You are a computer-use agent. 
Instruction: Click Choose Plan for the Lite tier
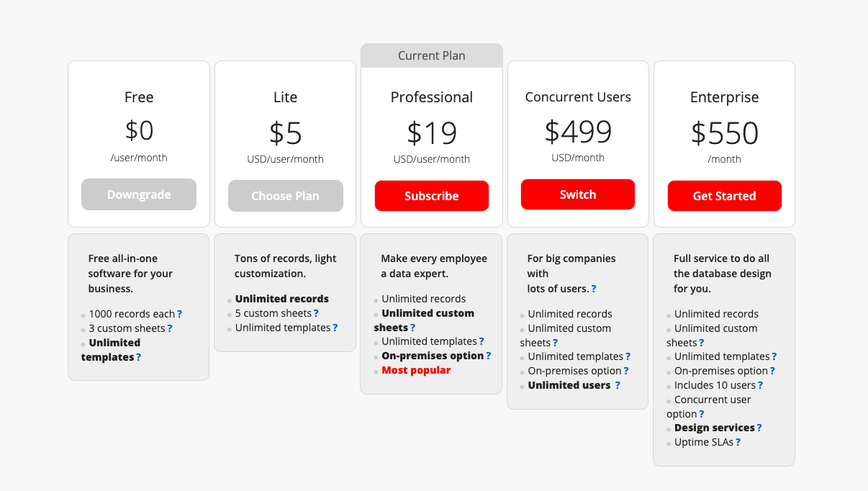286,196
